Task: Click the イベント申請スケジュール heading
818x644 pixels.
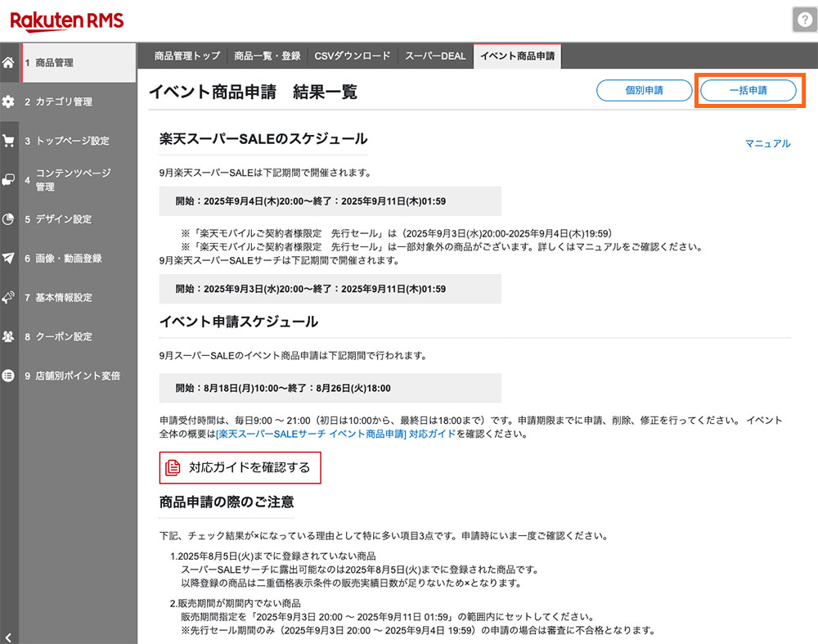Action: point(239,322)
